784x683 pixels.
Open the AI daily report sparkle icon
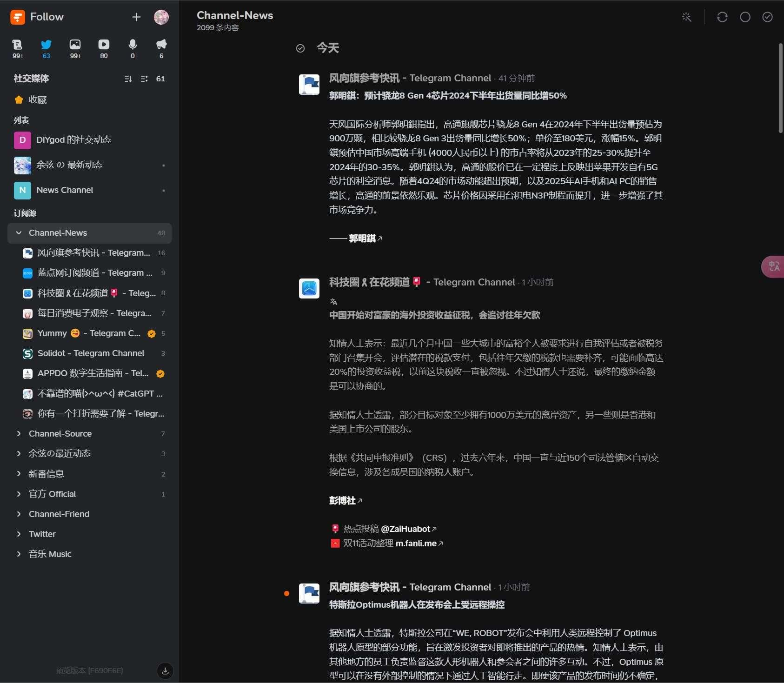coord(686,17)
